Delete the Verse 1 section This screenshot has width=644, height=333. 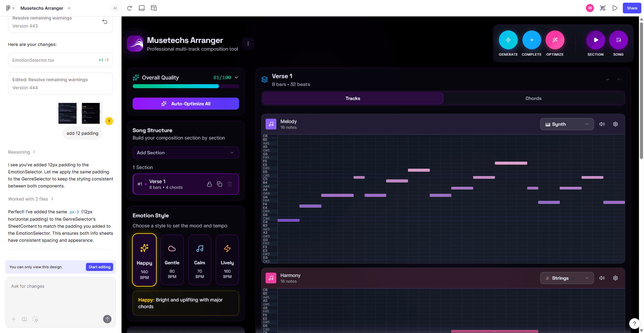230,184
